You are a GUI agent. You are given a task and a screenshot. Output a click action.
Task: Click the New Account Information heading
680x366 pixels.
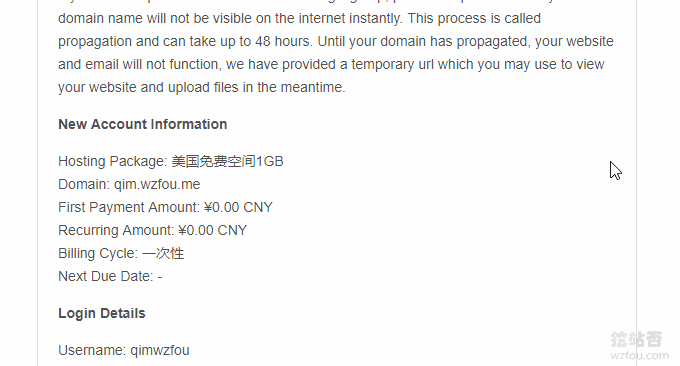(x=143, y=124)
